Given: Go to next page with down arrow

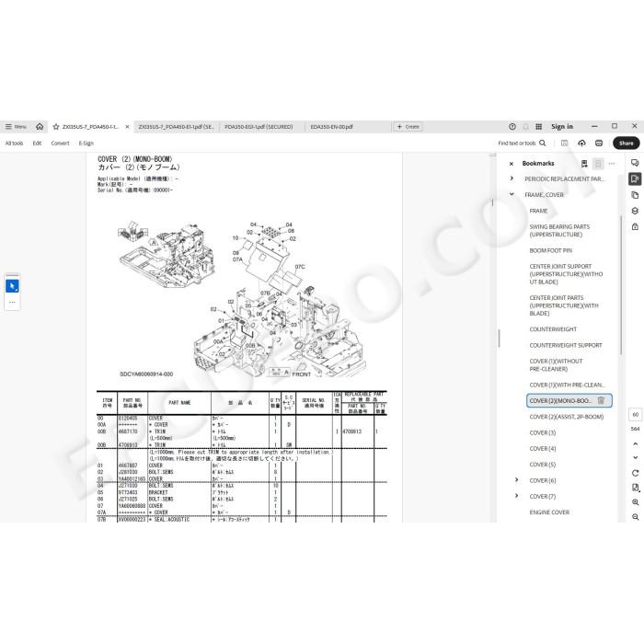Looking at the screenshot, I should coord(635,457).
